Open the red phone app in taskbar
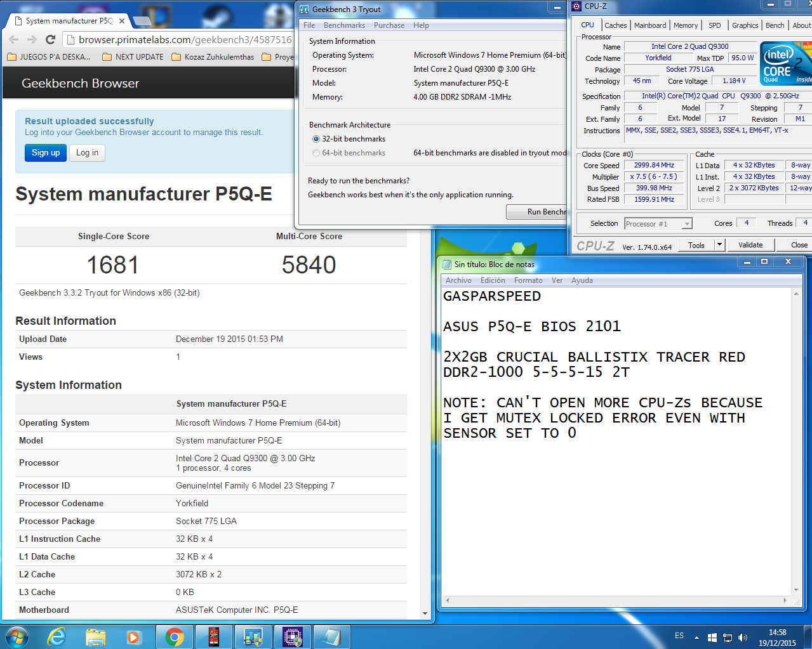The image size is (812, 649). (213, 636)
